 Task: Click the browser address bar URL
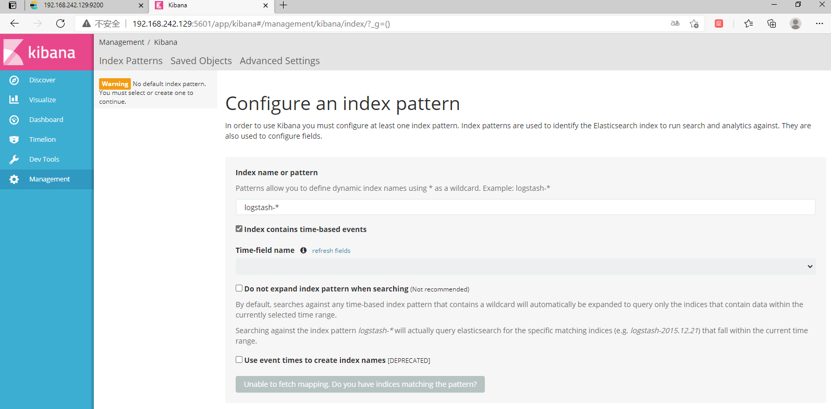tap(261, 24)
